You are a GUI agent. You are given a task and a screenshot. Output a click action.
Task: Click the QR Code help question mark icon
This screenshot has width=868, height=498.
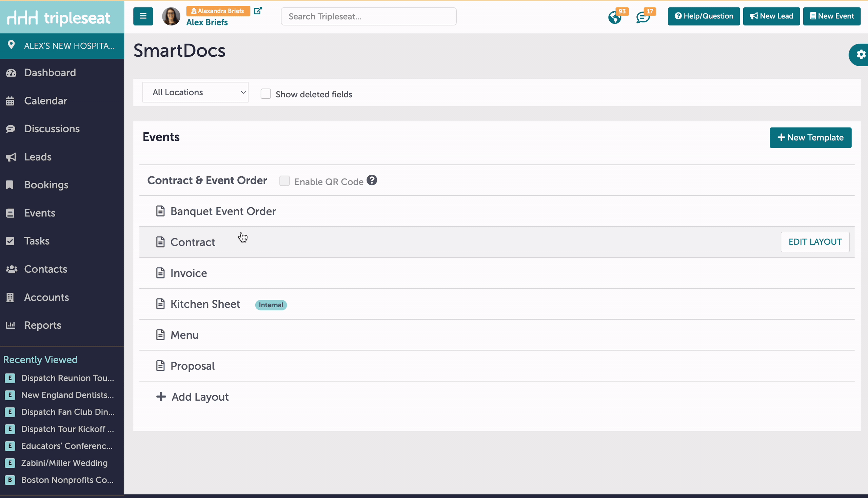click(x=372, y=180)
